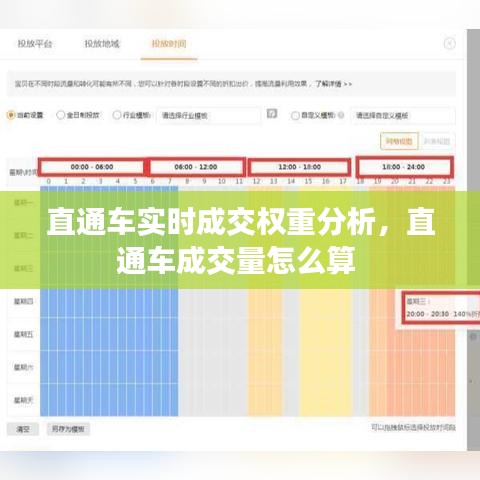This screenshot has width=480, height=480.
Task: Open the 投放平台 tab
Action: point(35,44)
